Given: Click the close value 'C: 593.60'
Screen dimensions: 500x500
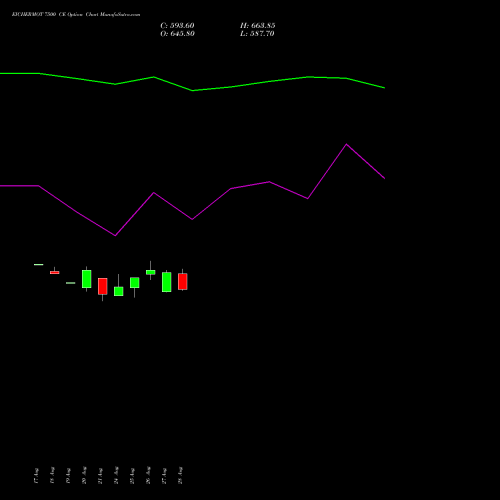Looking at the screenshot, I should (177, 26).
